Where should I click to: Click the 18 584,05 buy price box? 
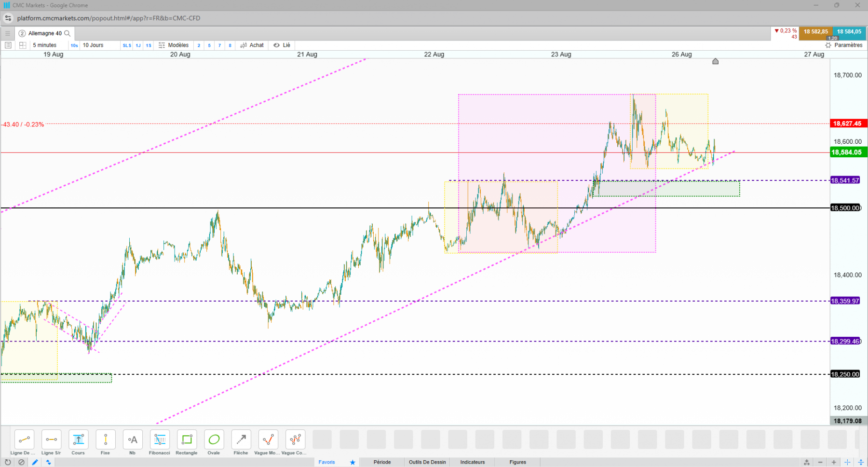pos(849,33)
